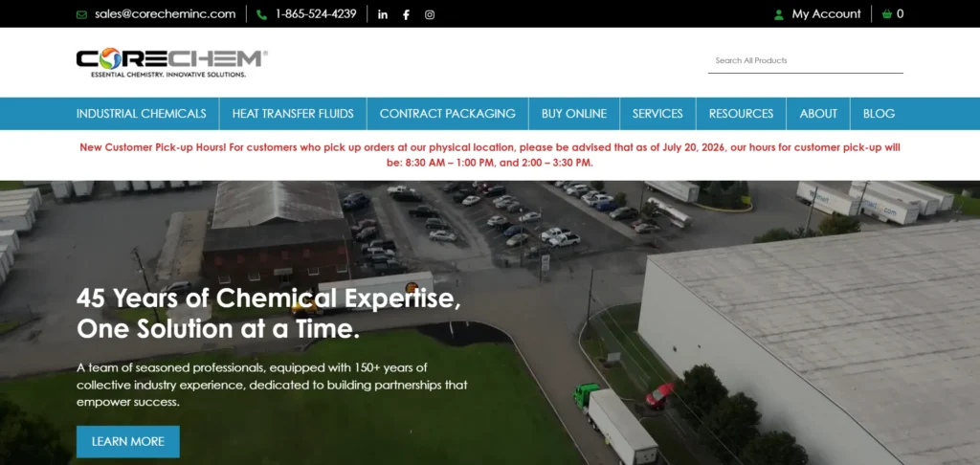Open the Instagram social icon
This screenshot has width=980, height=465.
430,14
